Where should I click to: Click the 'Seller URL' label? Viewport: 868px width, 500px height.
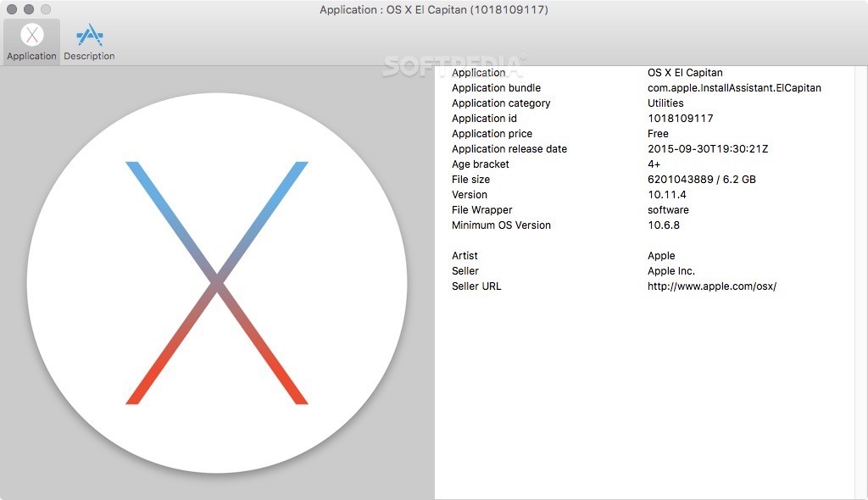tap(476, 286)
